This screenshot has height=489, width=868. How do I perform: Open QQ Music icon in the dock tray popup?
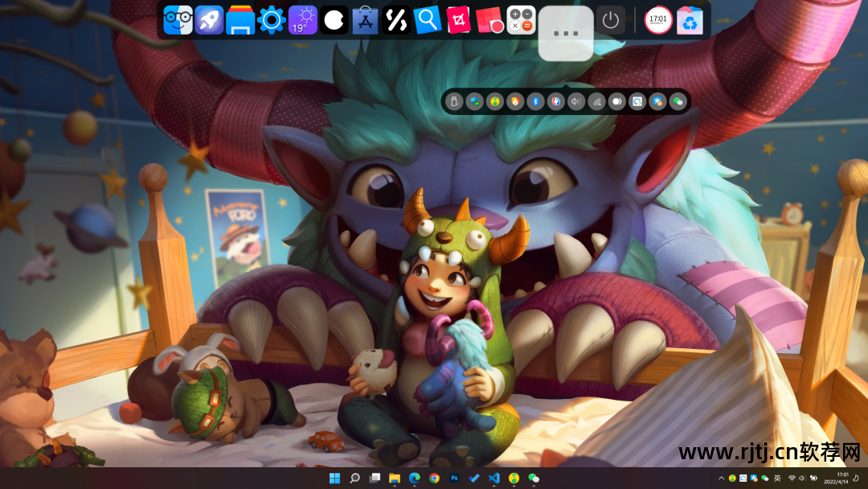pyautogui.click(x=495, y=101)
